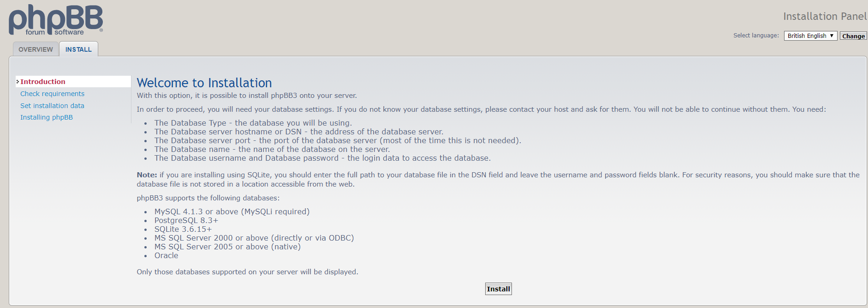
Task: Click the Welcome to Installation heading
Action: coord(204,83)
